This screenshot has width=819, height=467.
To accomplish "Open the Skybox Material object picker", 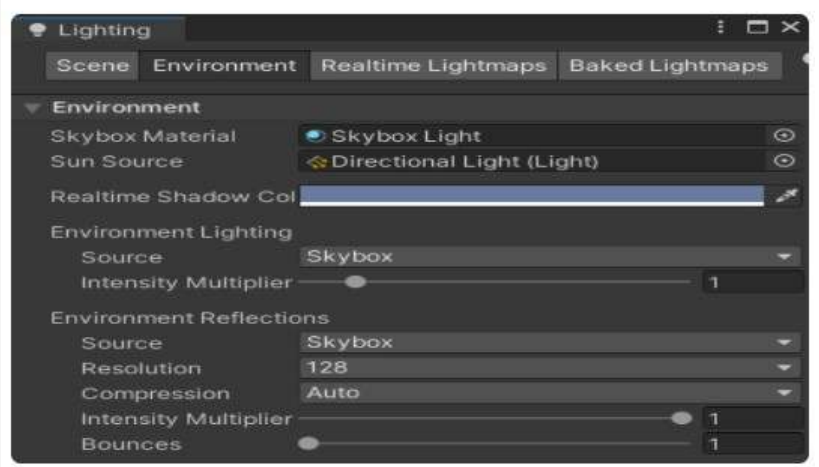I will pos(785,136).
